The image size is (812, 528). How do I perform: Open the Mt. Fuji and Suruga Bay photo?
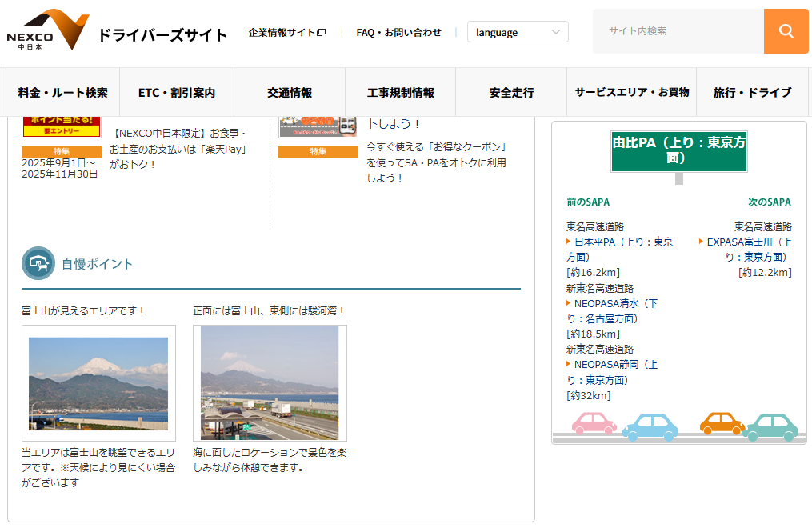(x=270, y=383)
